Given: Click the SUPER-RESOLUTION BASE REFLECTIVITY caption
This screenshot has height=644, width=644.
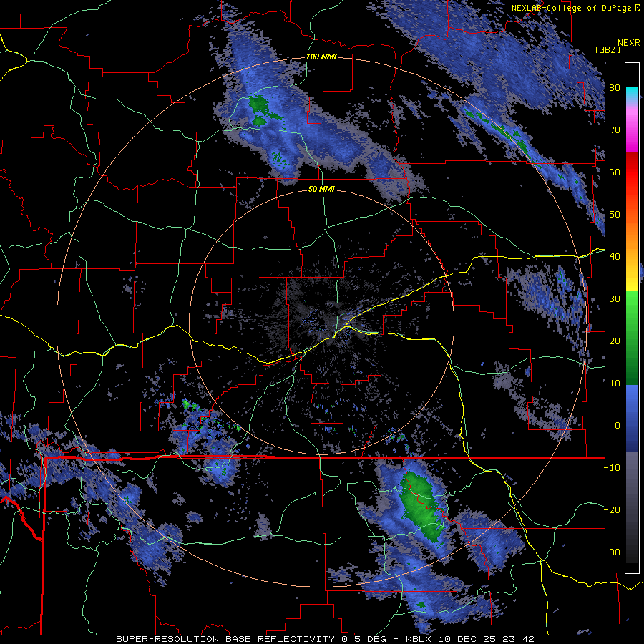Looking at the screenshot, I should coord(225,639).
